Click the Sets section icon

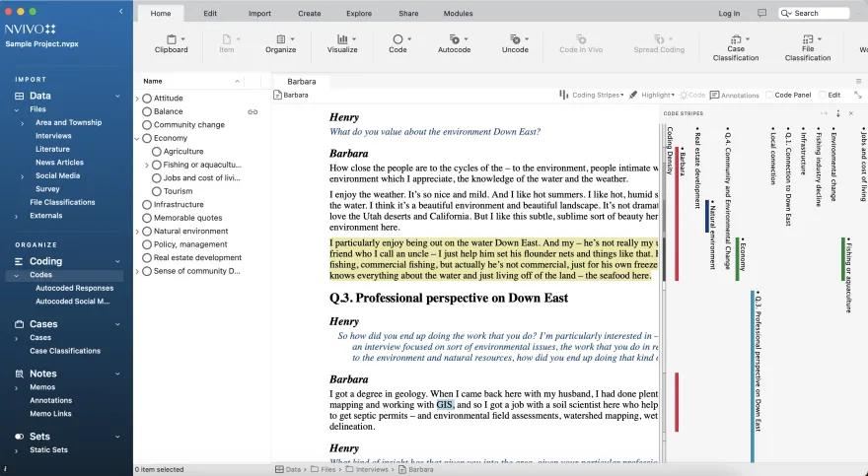coord(20,437)
